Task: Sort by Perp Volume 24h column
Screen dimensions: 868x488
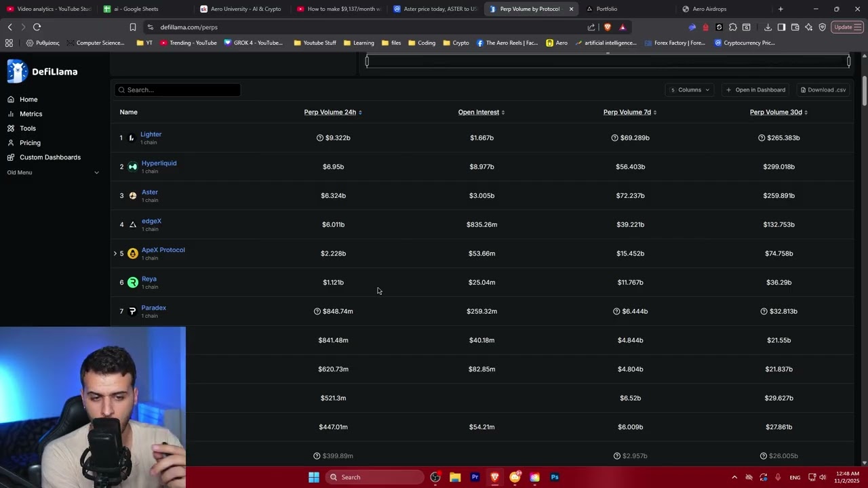Action: pyautogui.click(x=333, y=112)
